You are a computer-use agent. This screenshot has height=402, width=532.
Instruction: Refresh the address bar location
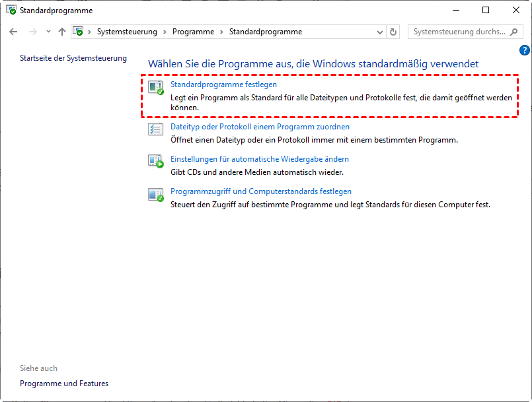(393, 32)
